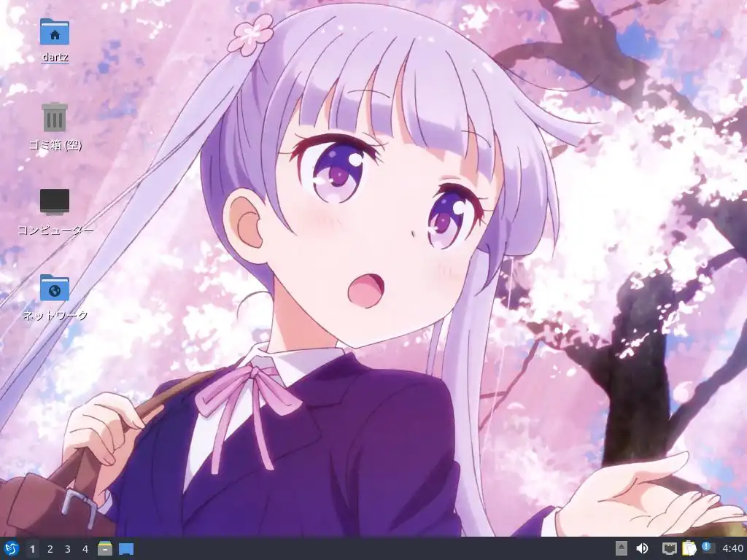Click the ゴミ箱 (空) label text
Image resolution: width=747 pixels, height=560 pixels.
[x=55, y=145]
